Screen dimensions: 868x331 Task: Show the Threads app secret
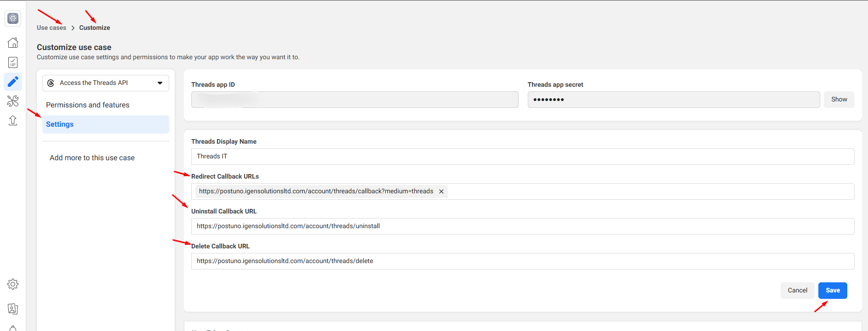point(839,100)
